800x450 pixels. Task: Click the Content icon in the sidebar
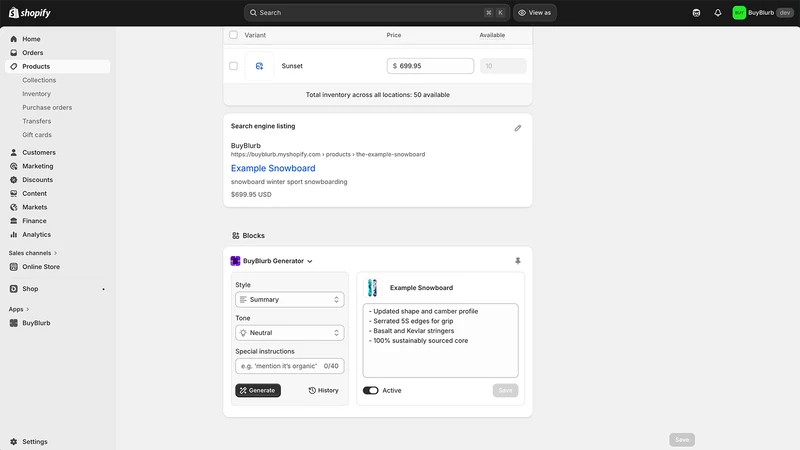coord(14,193)
